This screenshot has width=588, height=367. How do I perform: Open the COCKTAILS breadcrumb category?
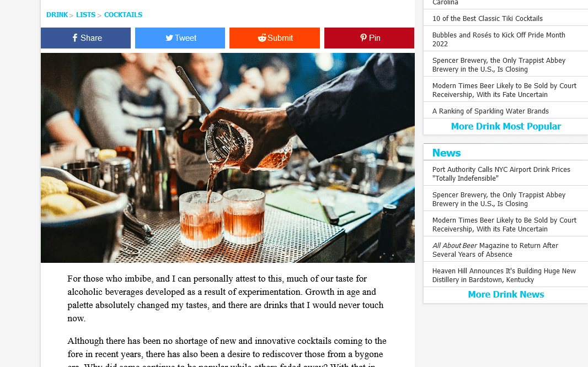point(123,15)
